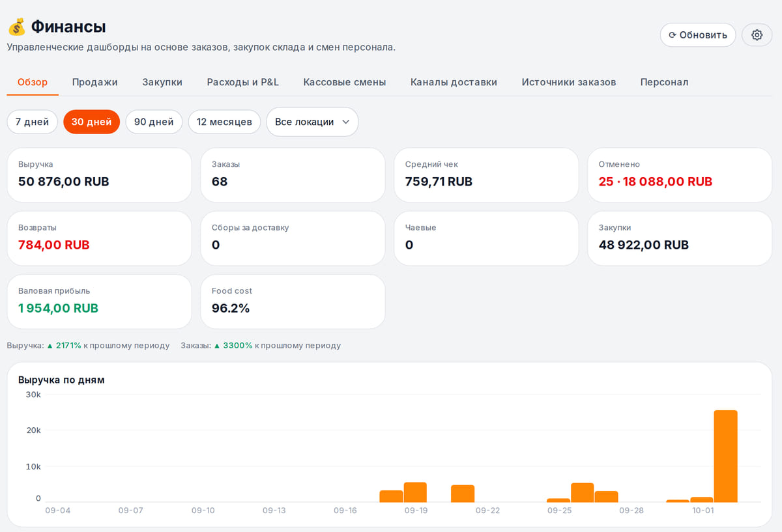Click the 30k axis label

(x=33, y=395)
